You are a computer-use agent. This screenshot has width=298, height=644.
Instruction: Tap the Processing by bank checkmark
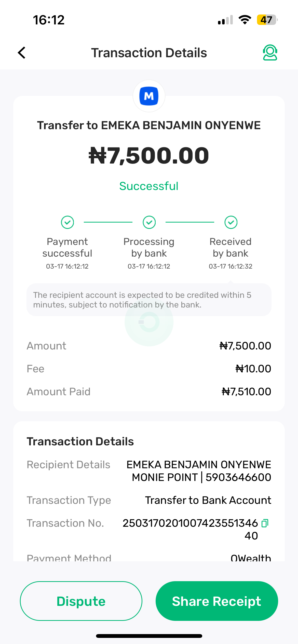click(x=149, y=222)
